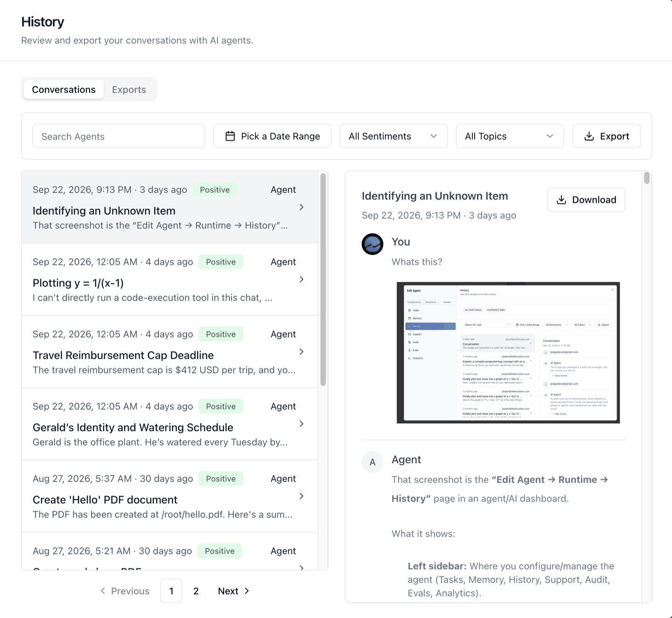The image size is (672, 618).
Task: Click the 'Whats this?' message text
Action: pyautogui.click(x=417, y=262)
